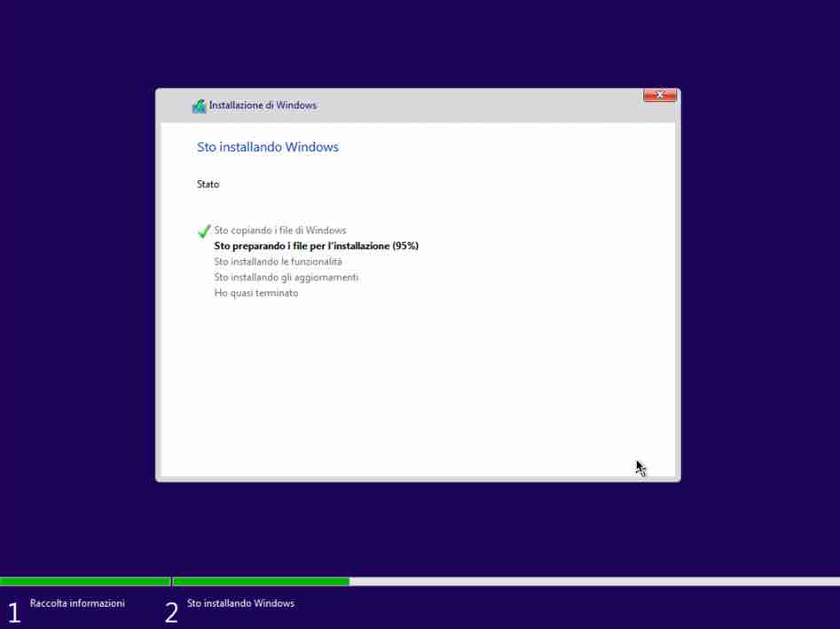
Task: Click the large step number 2
Action: point(171,612)
